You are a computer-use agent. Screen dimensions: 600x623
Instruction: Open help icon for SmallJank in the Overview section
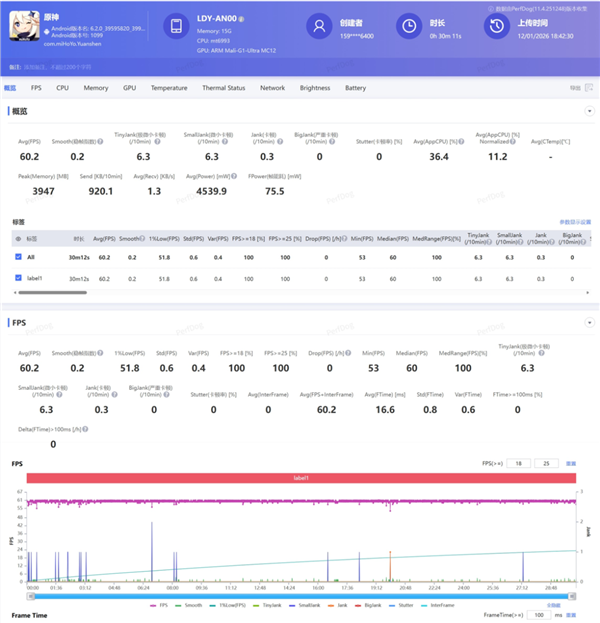pyautogui.click(x=225, y=141)
